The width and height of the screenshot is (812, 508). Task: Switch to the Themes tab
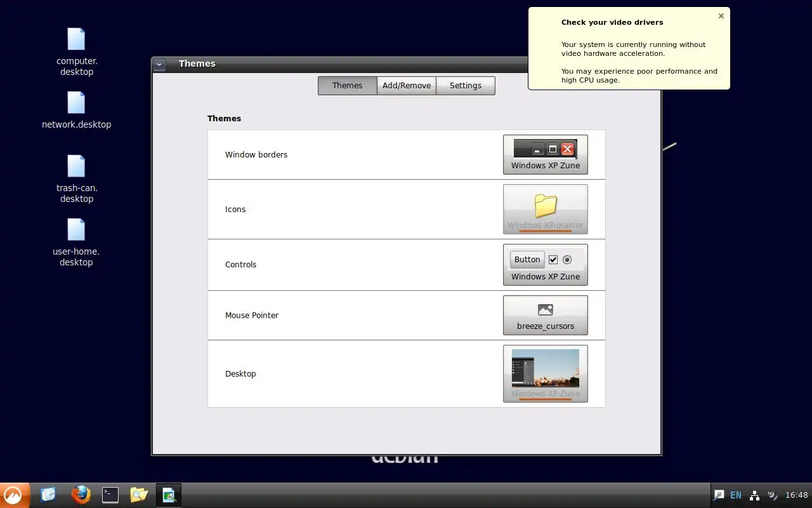347,86
